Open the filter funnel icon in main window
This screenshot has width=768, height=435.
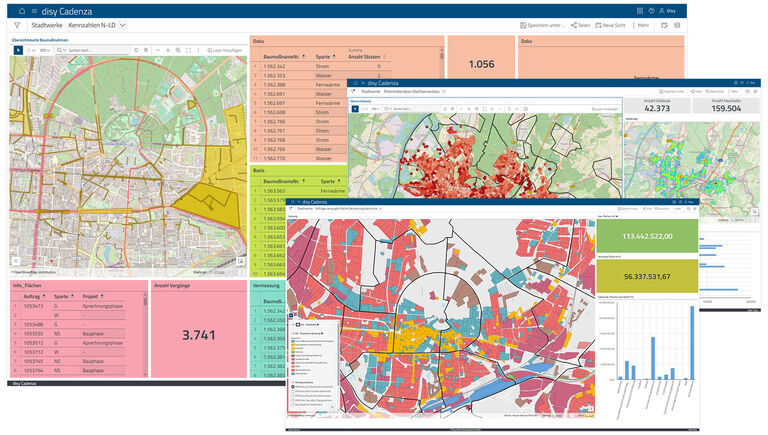[x=17, y=25]
